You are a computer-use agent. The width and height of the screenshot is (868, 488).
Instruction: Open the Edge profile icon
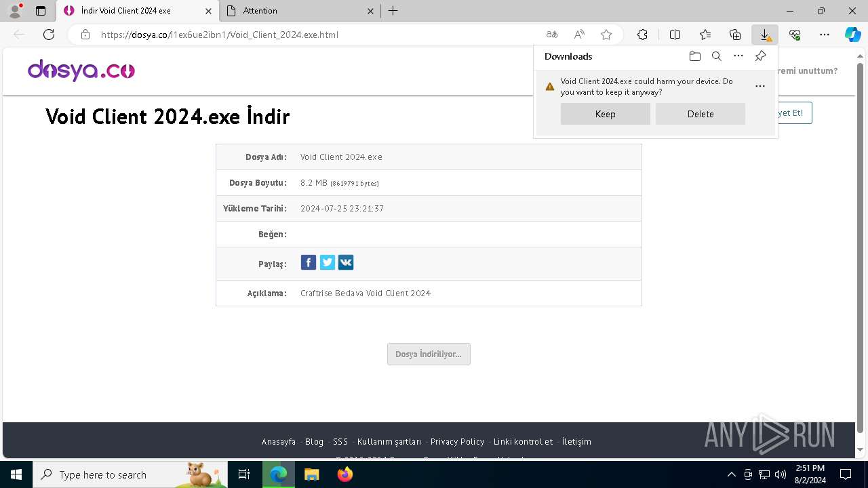click(14, 10)
